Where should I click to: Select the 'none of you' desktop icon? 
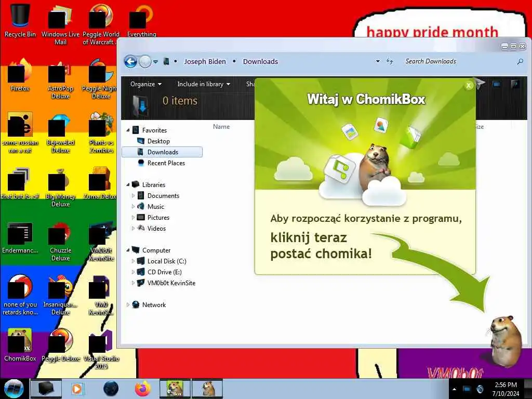pyautogui.click(x=20, y=295)
